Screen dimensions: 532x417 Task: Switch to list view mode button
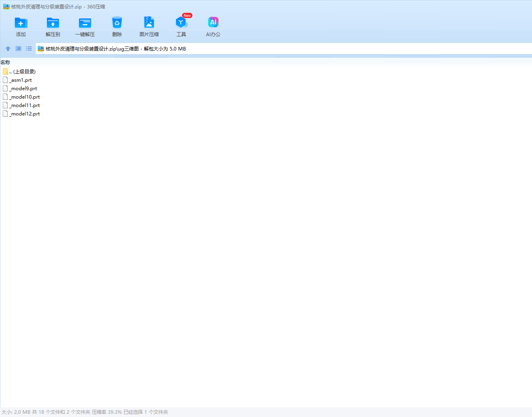(x=29, y=49)
